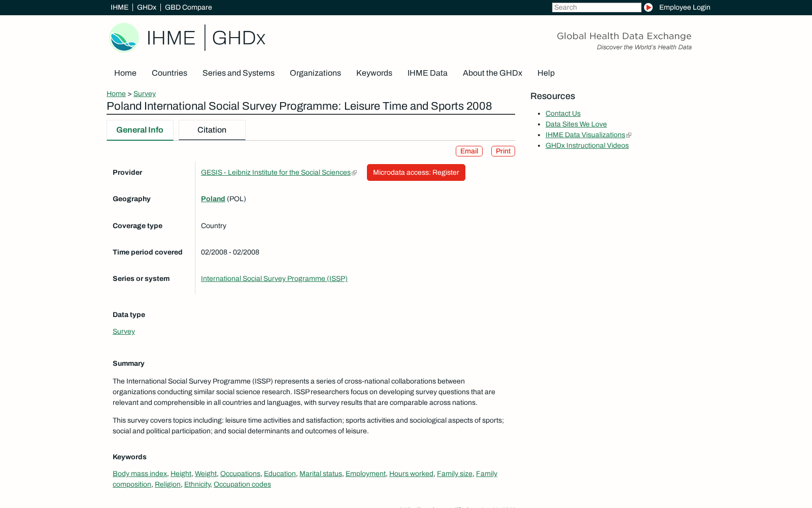The width and height of the screenshot is (812, 508).
Task: Click the Email button
Action: pyautogui.click(x=469, y=151)
